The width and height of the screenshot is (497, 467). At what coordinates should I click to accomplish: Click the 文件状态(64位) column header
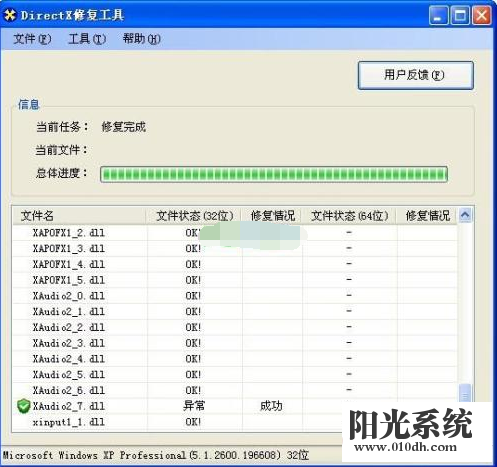(x=350, y=216)
